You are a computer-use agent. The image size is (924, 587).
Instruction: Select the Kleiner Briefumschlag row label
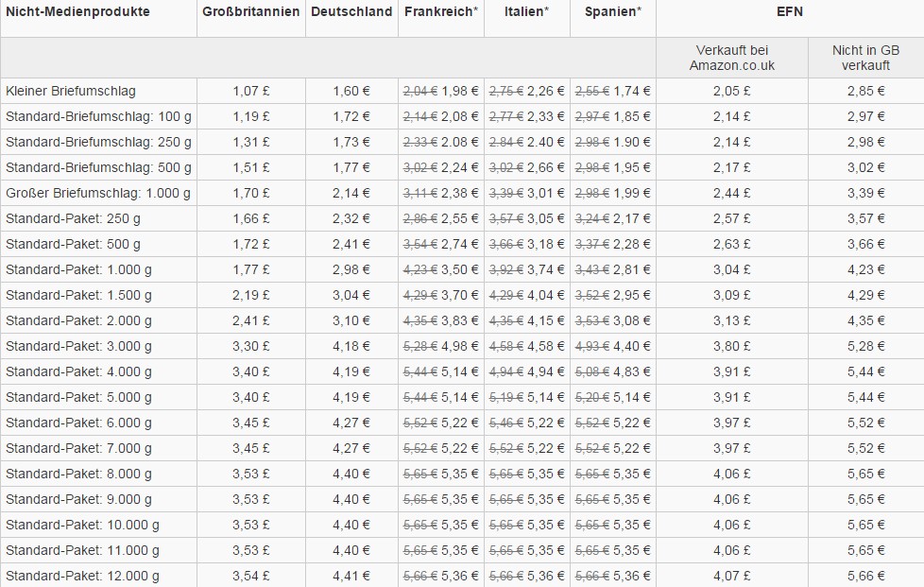(x=71, y=92)
